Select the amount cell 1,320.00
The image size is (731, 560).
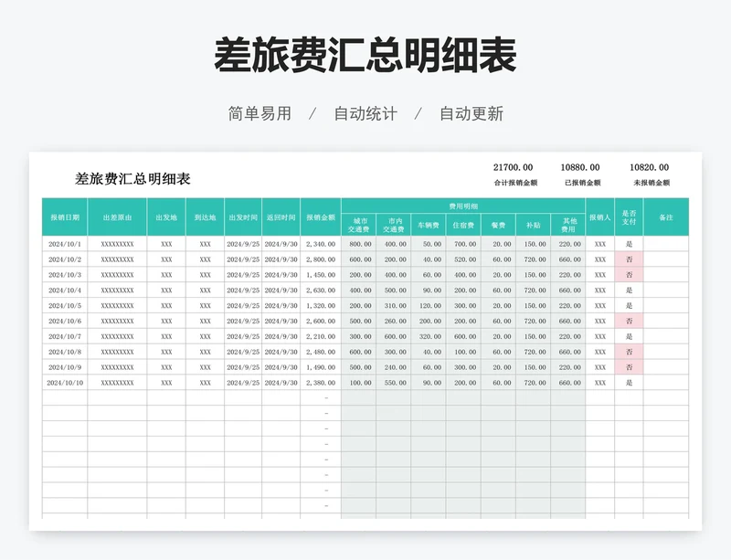(x=321, y=305)
